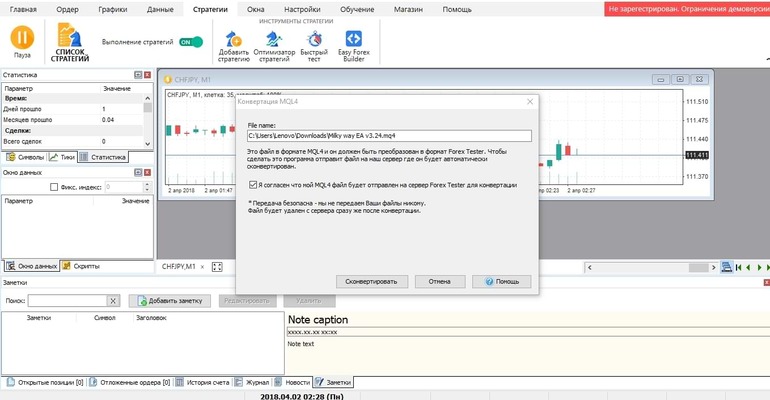
Task: Select the Окно данных bottom tab
Action: (x=32, y=266)
